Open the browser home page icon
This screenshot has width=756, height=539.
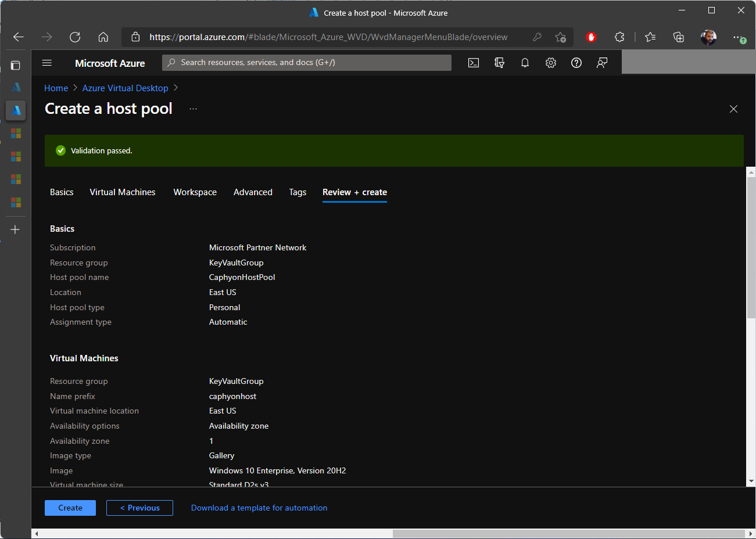click(103, 37)
